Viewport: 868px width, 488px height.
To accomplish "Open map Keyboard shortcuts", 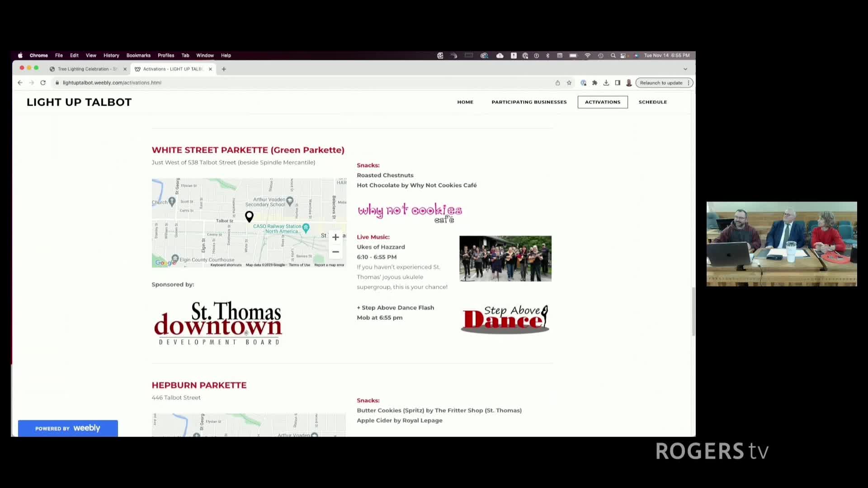I will [226, 265].
